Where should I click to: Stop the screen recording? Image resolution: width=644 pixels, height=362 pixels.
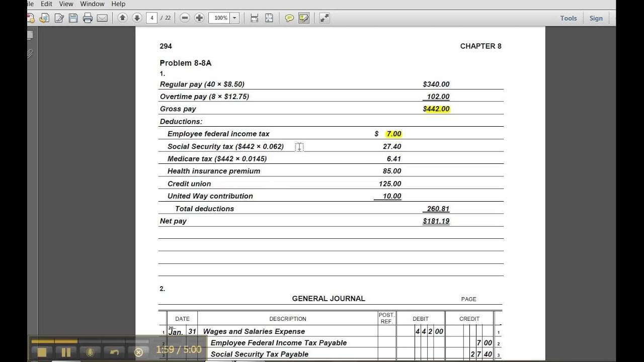[42, 352]
